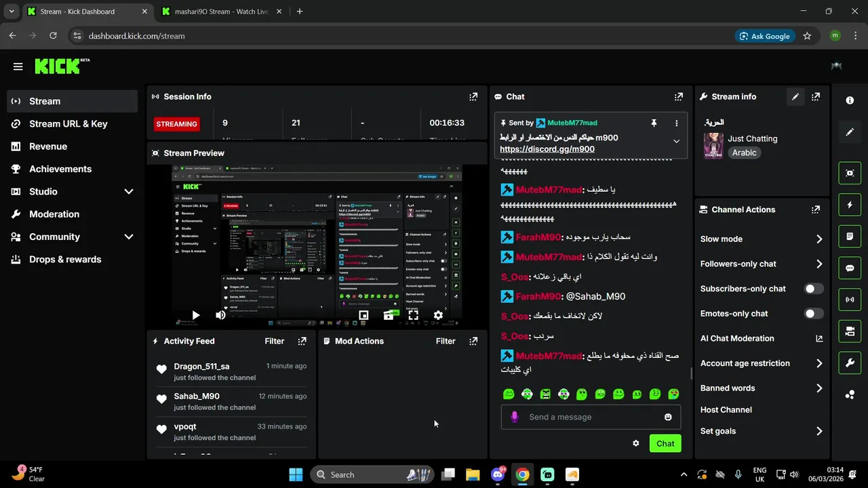The image size is (868, 488).
Task: Pop out the Stream info panel
Action: tap(816, 97)
